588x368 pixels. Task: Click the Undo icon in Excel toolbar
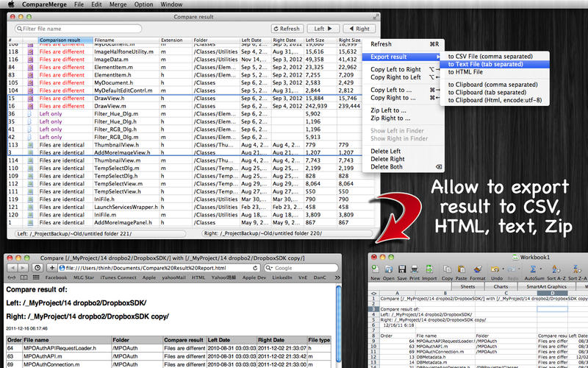point(495,269)
